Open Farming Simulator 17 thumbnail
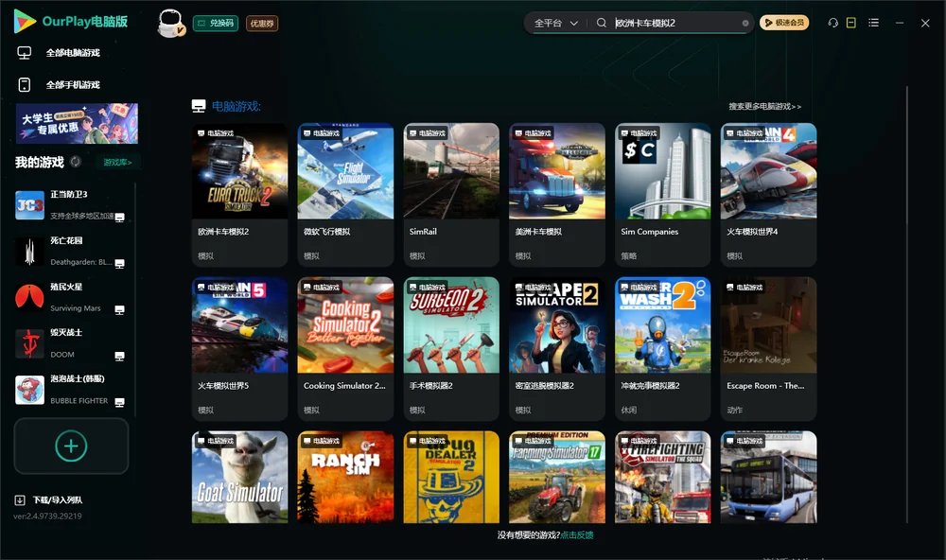 (557, 477)
